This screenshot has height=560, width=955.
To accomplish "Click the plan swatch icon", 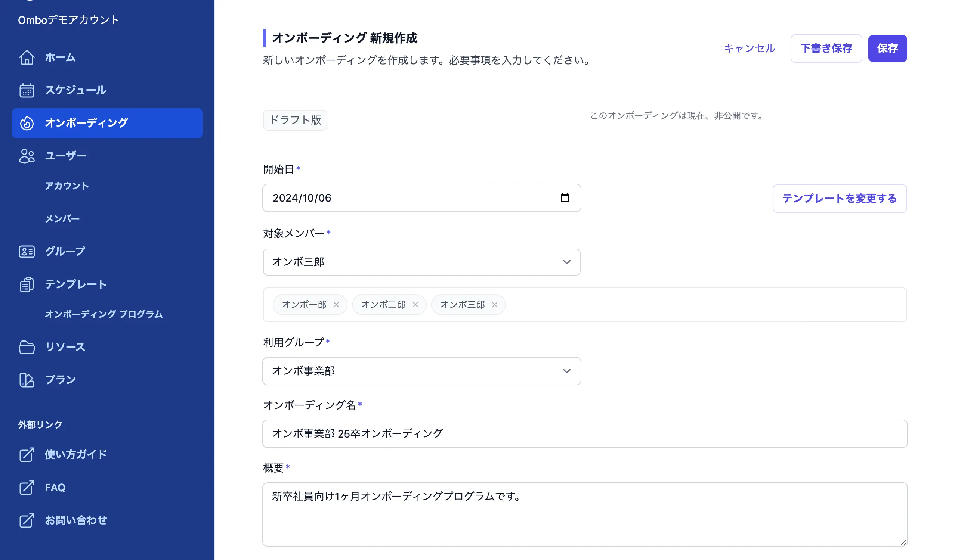I will [27, 380].
